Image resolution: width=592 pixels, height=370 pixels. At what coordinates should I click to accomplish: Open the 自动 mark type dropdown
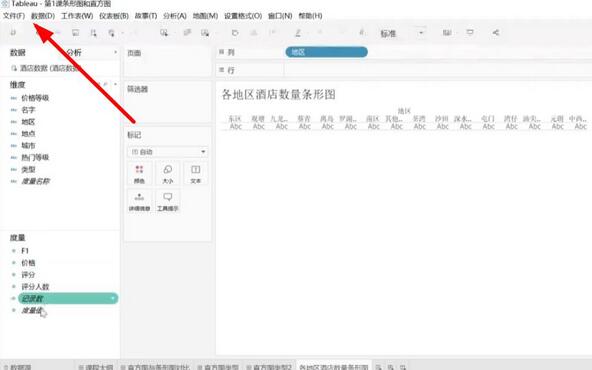pyautogui.click(x=167, y=152)
